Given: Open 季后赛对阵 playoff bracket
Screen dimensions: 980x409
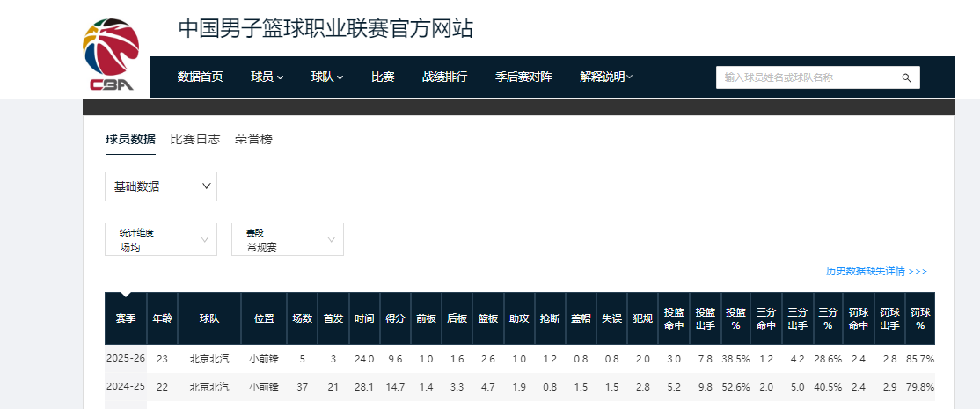Looking at the screenshot, I should (523, 77).
